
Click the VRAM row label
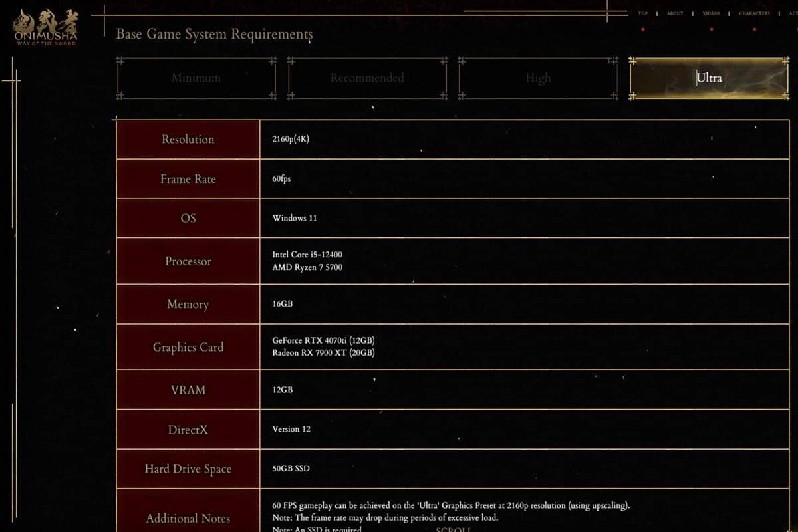[188, 390]
